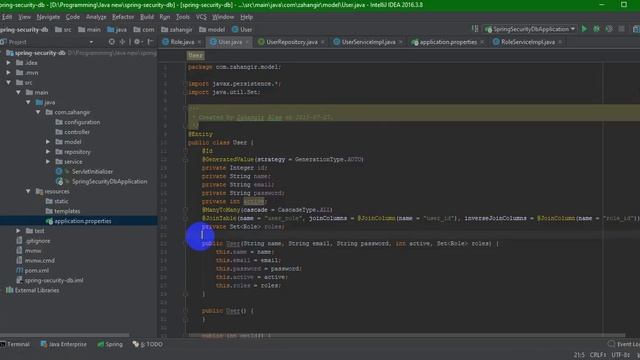The image size is (640, 360).
Task: Open the Run menu
Action: click(165, 17)
